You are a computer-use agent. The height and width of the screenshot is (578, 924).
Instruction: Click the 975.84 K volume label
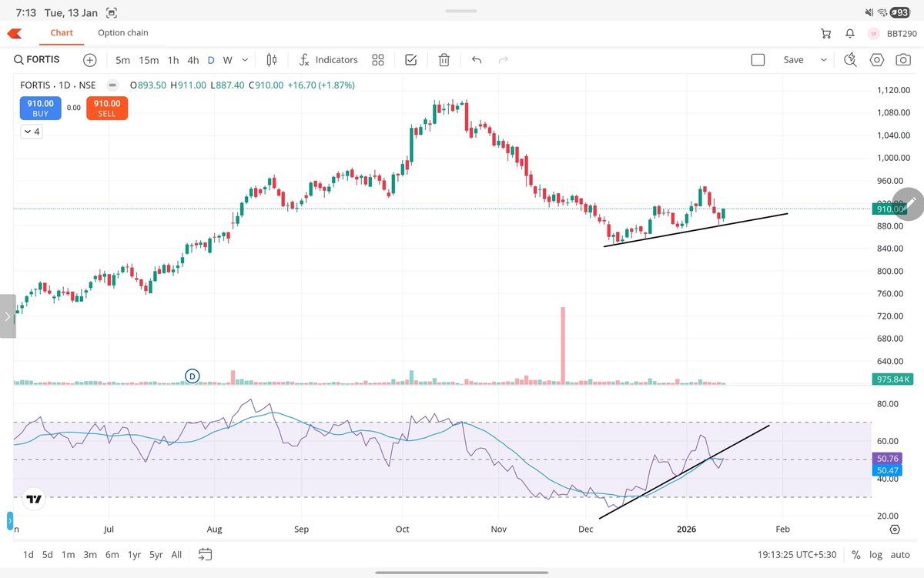892,379
